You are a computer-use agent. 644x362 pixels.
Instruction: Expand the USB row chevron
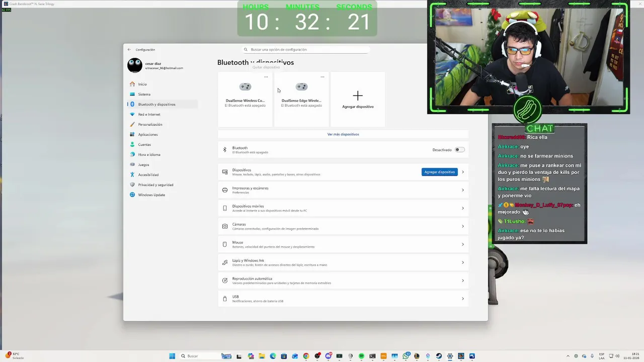463,299
